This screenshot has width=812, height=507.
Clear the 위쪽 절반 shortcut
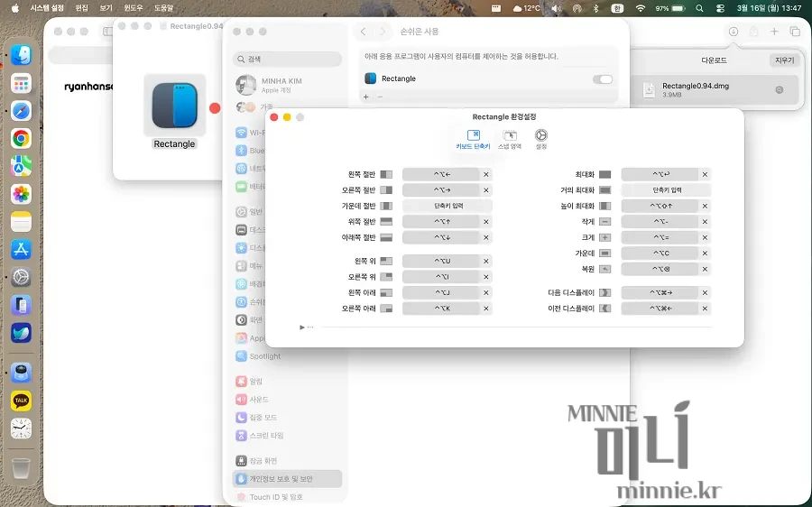click(485, 222)
